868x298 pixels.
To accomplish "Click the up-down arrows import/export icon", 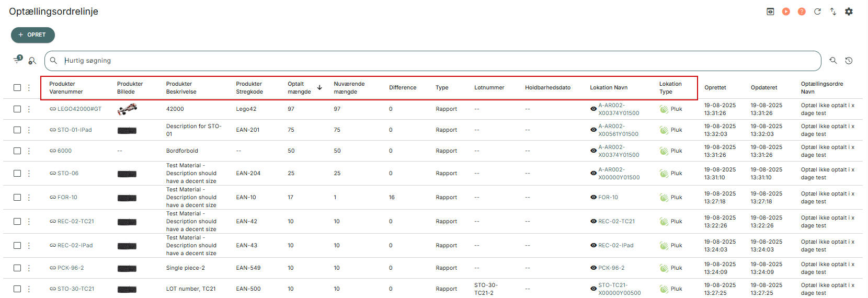I will point(833,12).
